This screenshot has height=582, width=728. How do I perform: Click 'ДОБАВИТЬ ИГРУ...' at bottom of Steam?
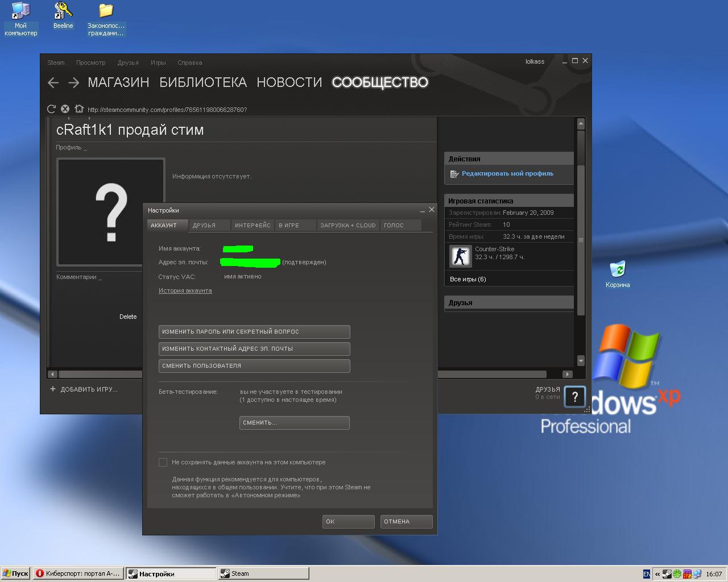[89, 390]
